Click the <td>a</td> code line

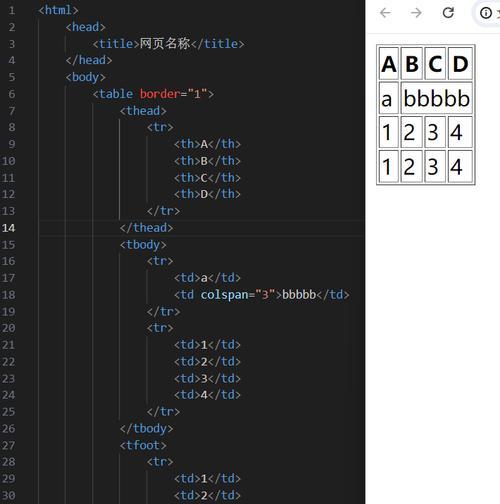click(x=207, y=278)
